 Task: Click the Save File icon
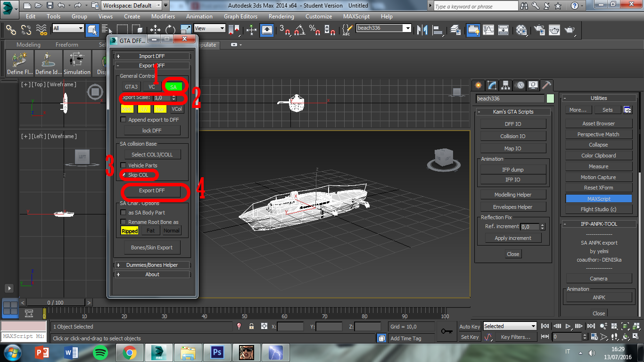point(50,6)
